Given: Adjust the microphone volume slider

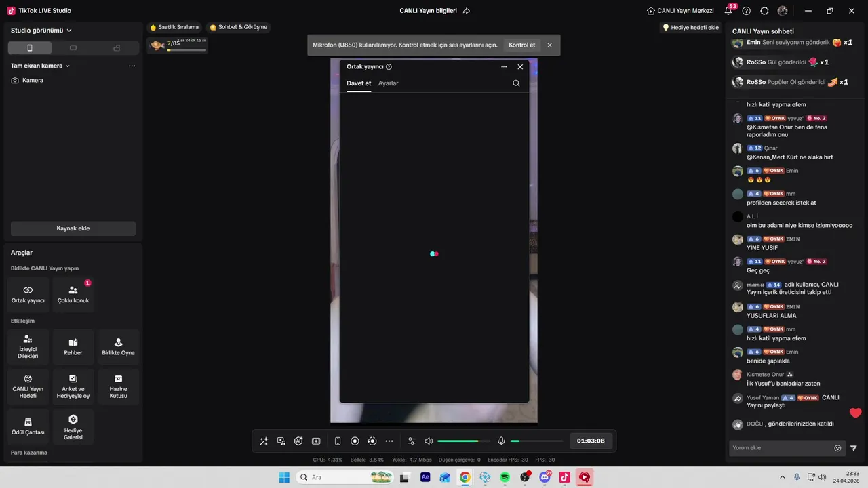Looking at the screenshot, I should click(x=536, y=441).
